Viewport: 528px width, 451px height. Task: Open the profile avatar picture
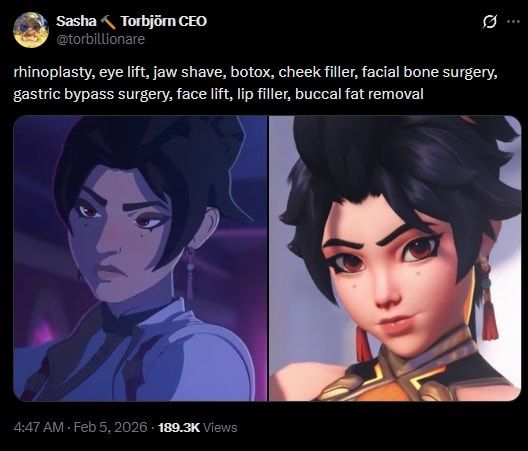coord(31,30)
